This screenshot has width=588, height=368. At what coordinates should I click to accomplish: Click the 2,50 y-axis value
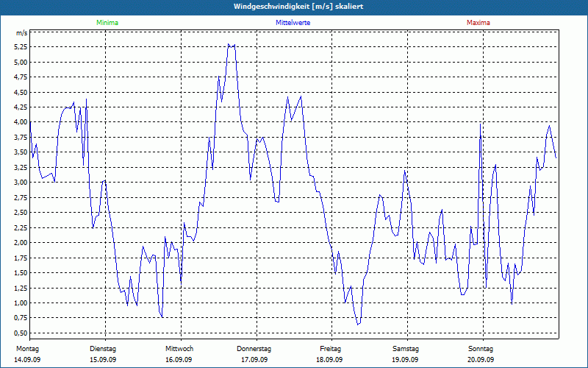pyautogui.click(x=22, y=213)
